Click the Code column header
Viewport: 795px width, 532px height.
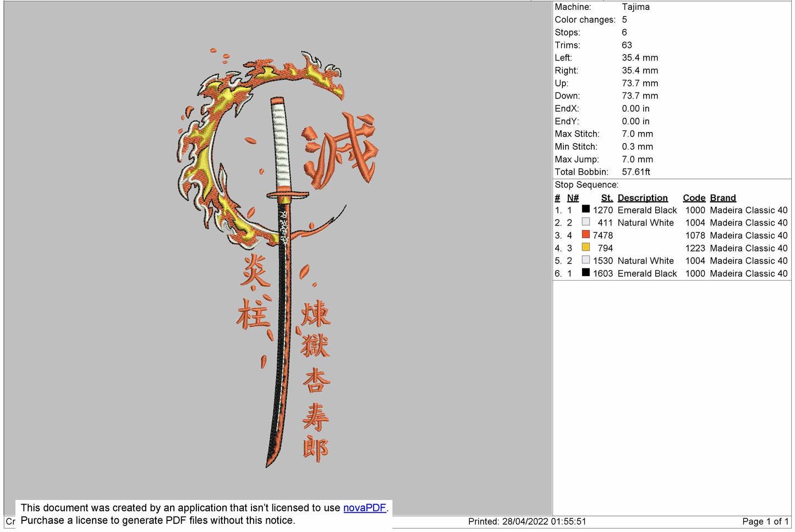pos(694,198)
